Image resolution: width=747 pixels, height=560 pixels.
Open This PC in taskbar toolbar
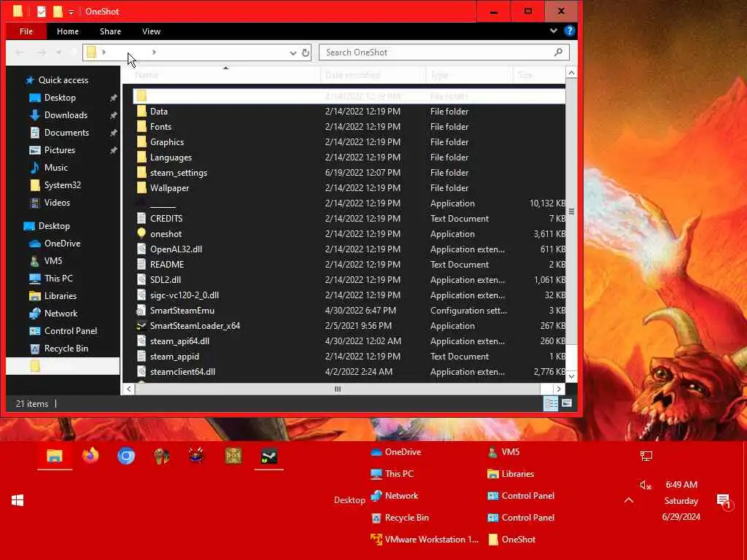click(x=392, y=474)
